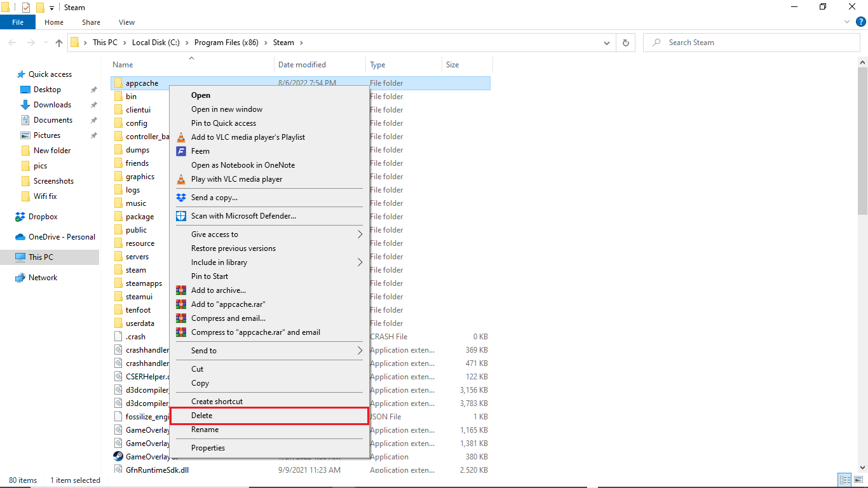Click the Quick access star icon

pyautogui.click(x=21, y=74)
